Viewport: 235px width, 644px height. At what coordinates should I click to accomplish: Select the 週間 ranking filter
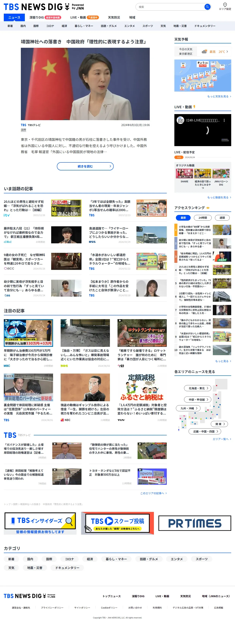[x=222, y=218]
